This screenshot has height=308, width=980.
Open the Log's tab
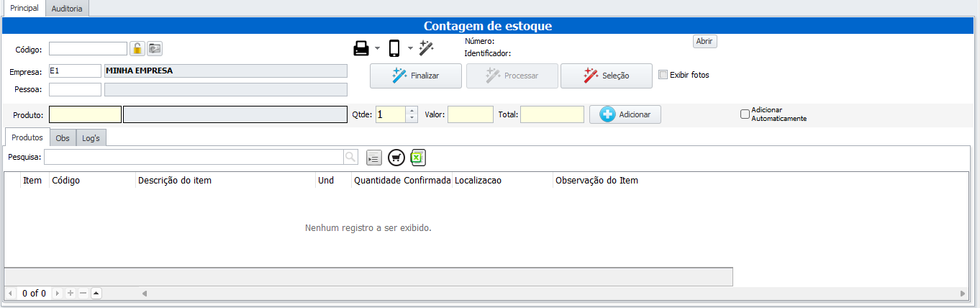coord(91,137)
